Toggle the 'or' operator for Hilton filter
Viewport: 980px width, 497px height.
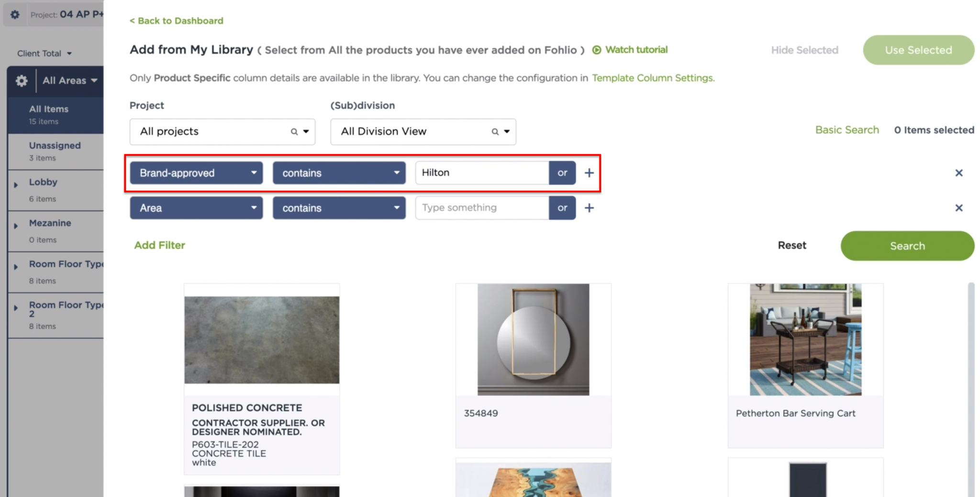562,173
